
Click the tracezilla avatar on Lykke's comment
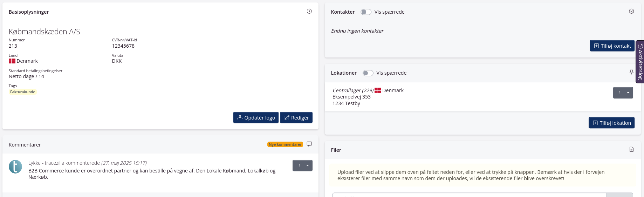[x=15, y=167]
